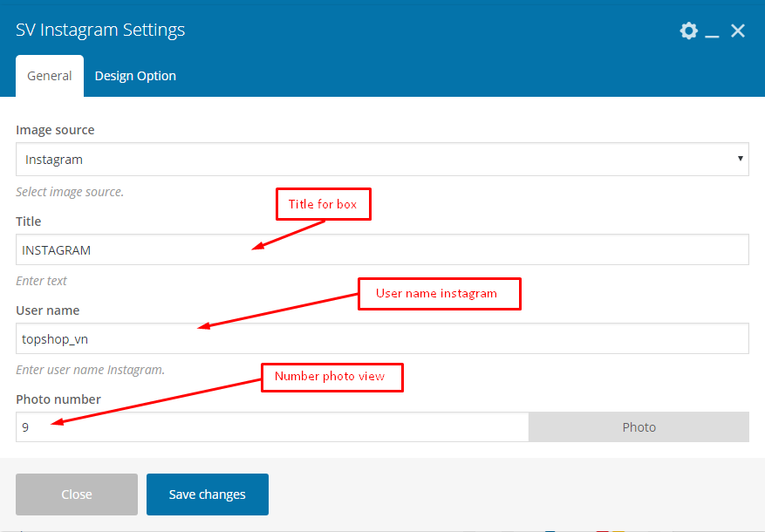This screenshot has height=532, width=765.
Task: Click the gray Close button
Action: [x=77, y=494]
